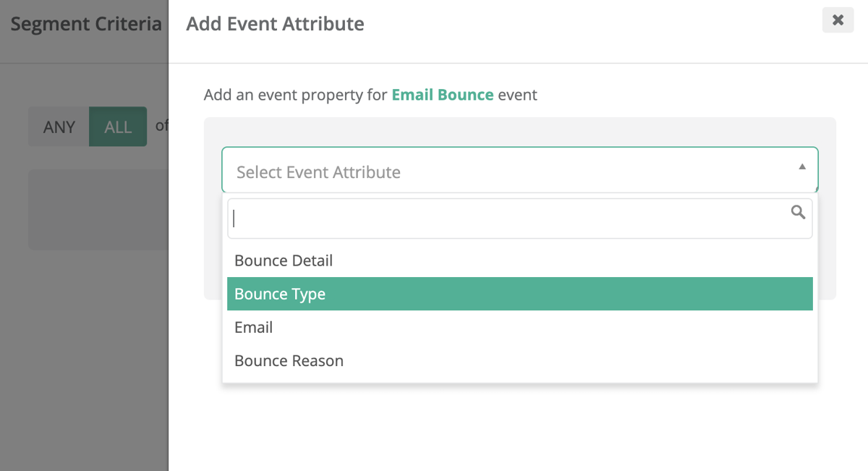Enable the ALL filter mode button

pyautogui.click(x=117, y=127)
